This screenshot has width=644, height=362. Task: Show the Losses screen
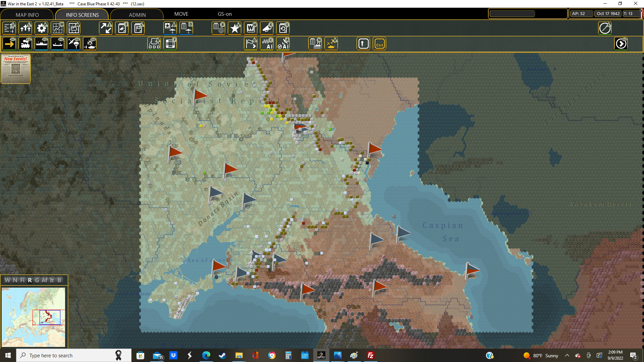pos(25,28)
